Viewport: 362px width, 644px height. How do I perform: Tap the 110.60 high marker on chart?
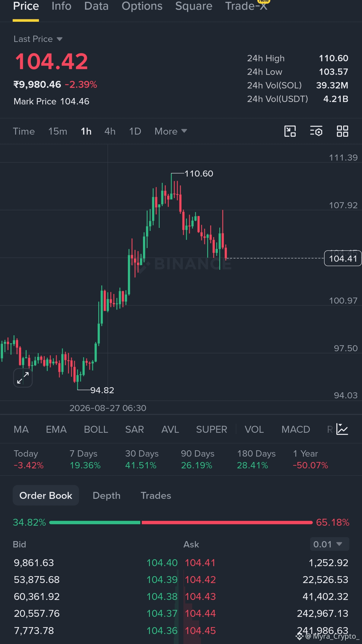(x=199, y=174)
